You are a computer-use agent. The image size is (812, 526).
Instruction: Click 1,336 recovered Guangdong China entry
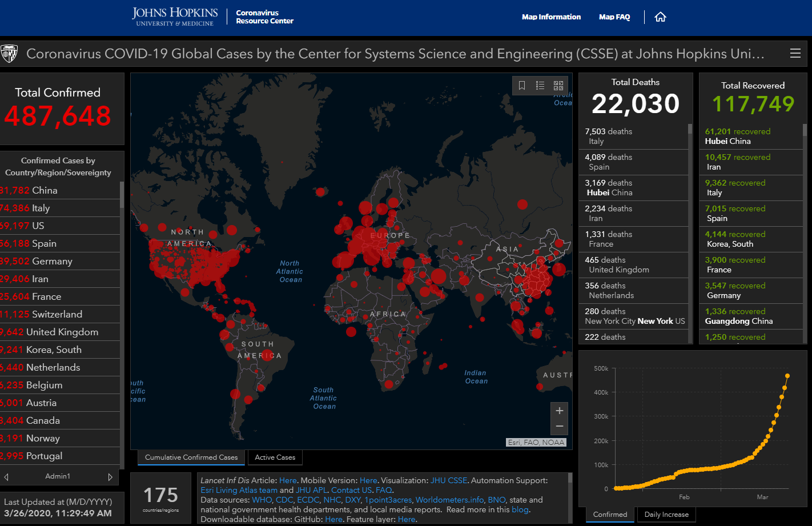point(751,316)
